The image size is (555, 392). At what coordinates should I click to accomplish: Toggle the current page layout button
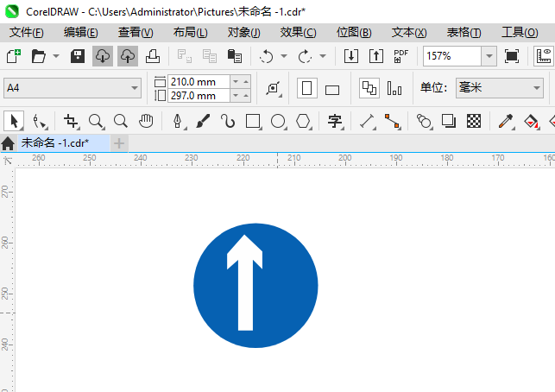(x=394, y=88)
